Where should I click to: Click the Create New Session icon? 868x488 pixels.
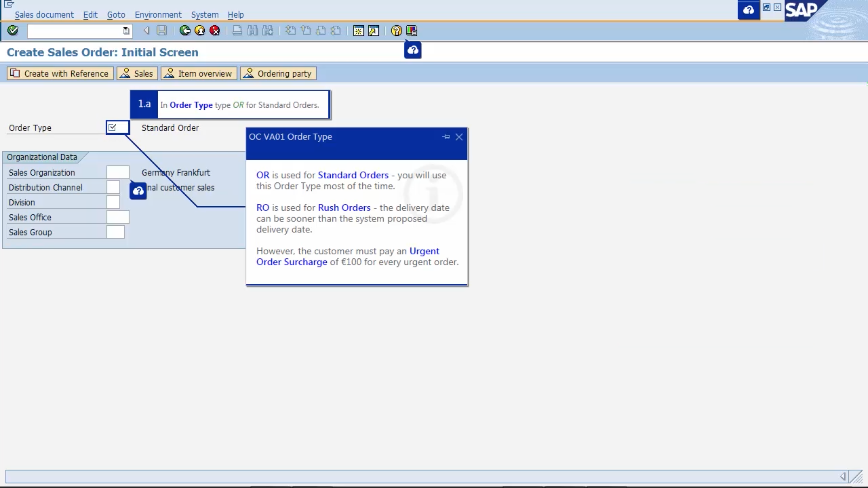pos(358,31)
